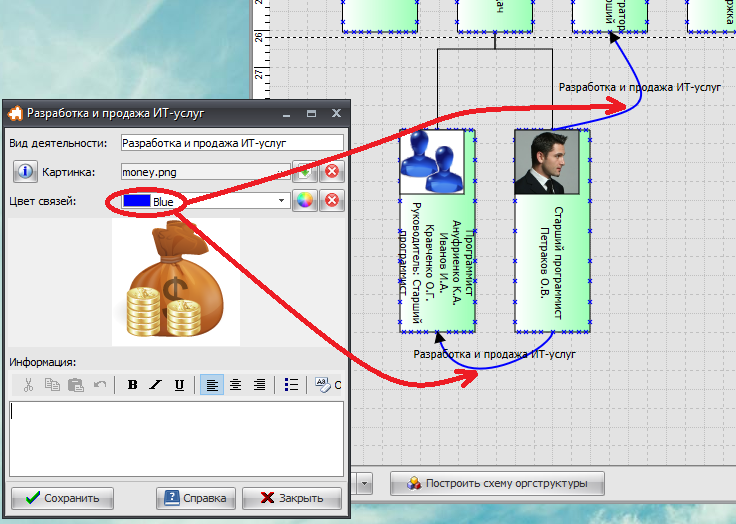Click the info icon beside Картинка

click(25, 172)
